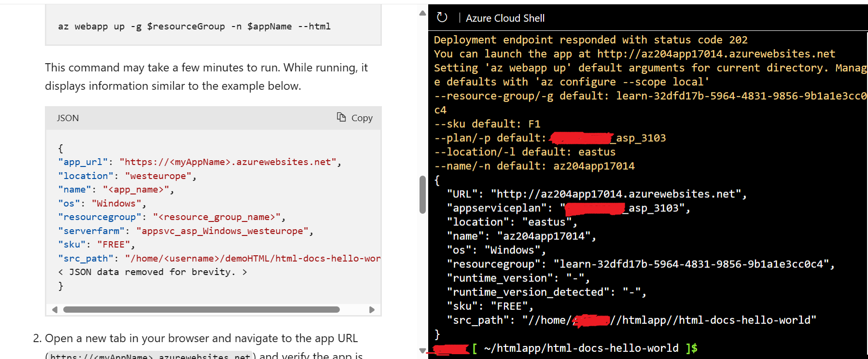Click the "appserviceplan" line in shell output
The width and height of the screenshot is (868, 359).
pos(568,208)
